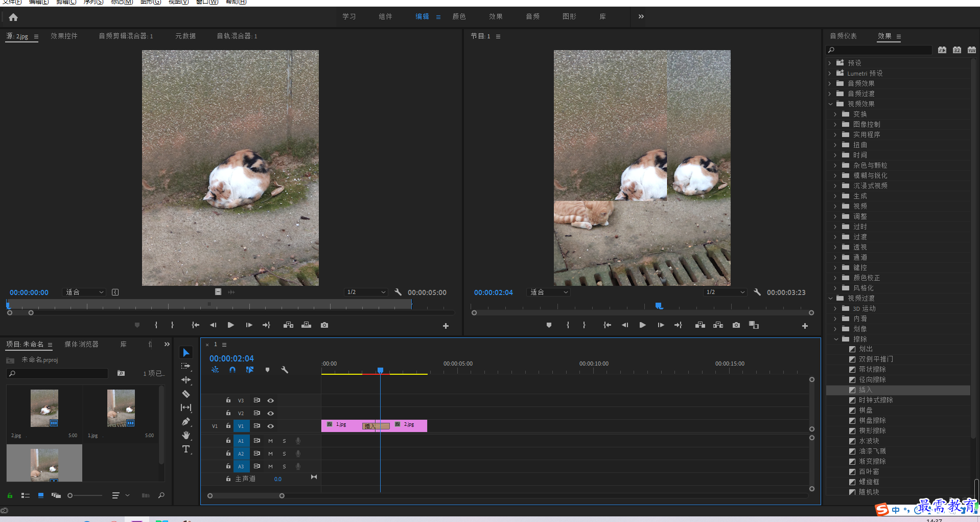Mute audio track A1
Image resolution: width=980 pixels, height=522 pixels.
pos(270,441)
